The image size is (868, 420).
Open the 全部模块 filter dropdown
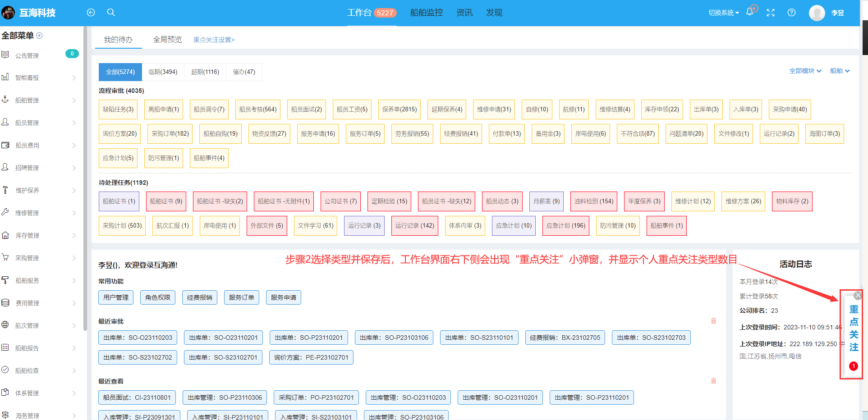(805, 71)
